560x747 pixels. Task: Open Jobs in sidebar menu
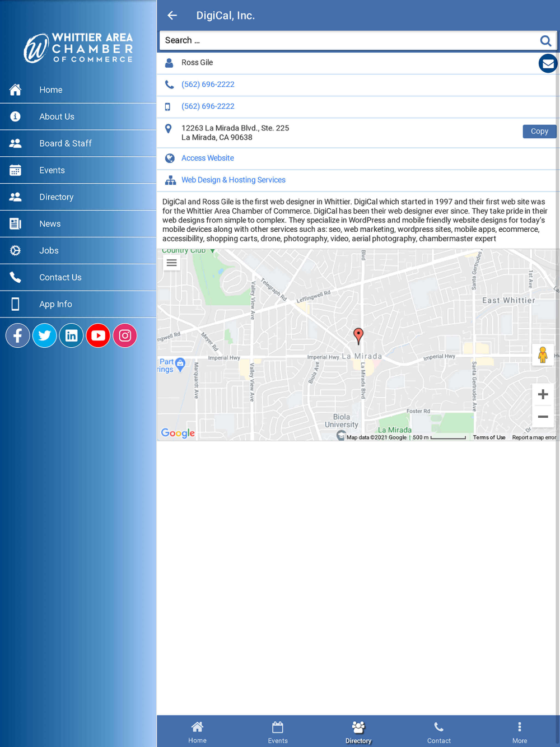click(x=78, y=251)
